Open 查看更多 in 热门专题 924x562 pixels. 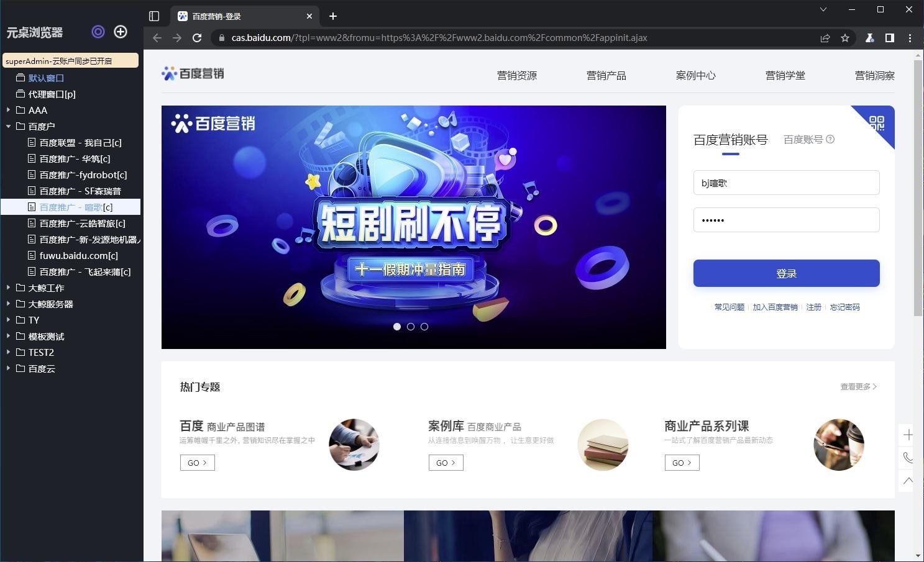point(859,386)
